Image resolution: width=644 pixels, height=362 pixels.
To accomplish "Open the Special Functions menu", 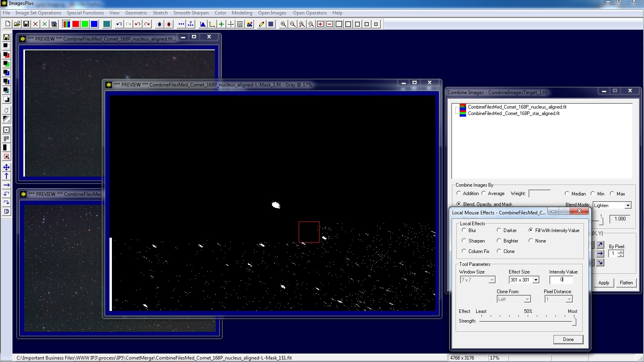I will click(85, 13).
